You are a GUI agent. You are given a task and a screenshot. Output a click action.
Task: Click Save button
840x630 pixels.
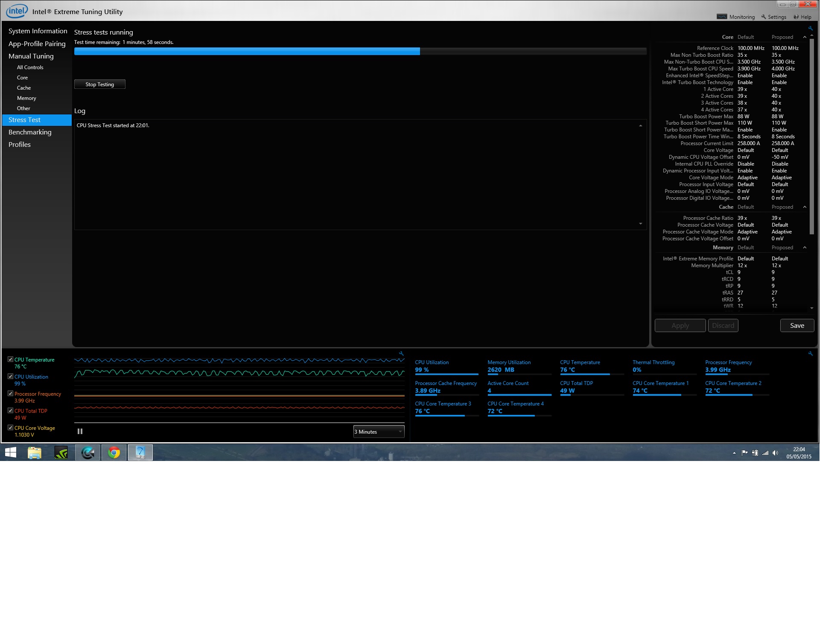(x=797, y=326)
